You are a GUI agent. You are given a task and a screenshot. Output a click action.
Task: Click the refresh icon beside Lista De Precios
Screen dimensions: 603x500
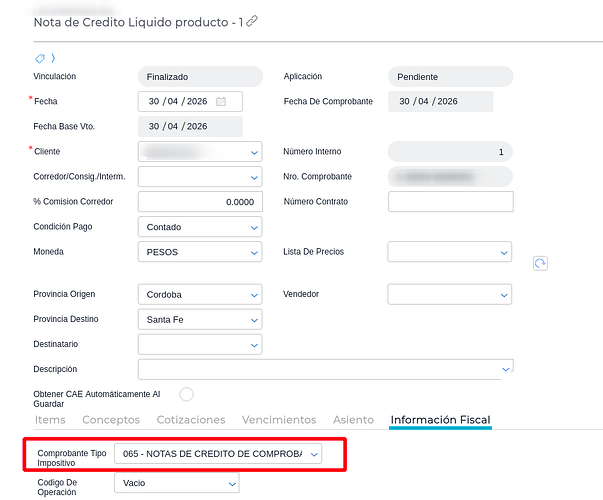point(540,263)
